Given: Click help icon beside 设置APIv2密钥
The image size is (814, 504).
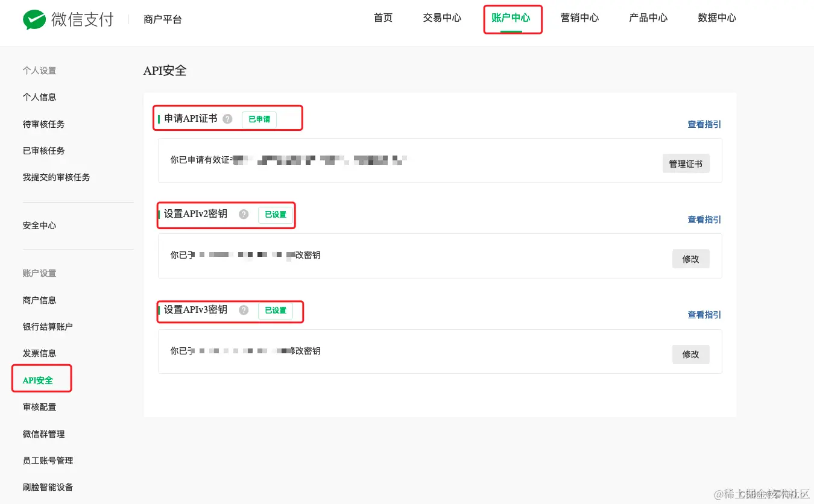Looking at the screenshot, I should 244,214.
